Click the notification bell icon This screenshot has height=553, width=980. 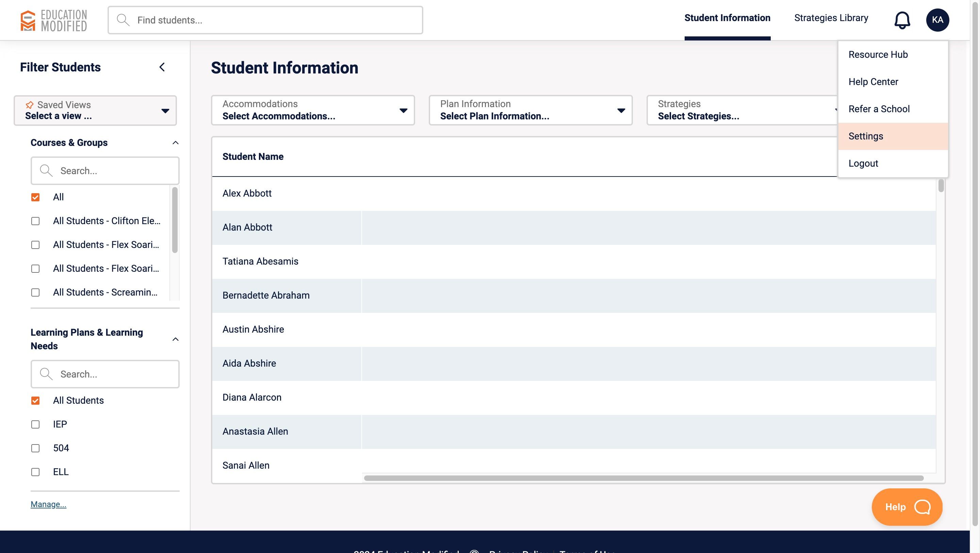902,20
